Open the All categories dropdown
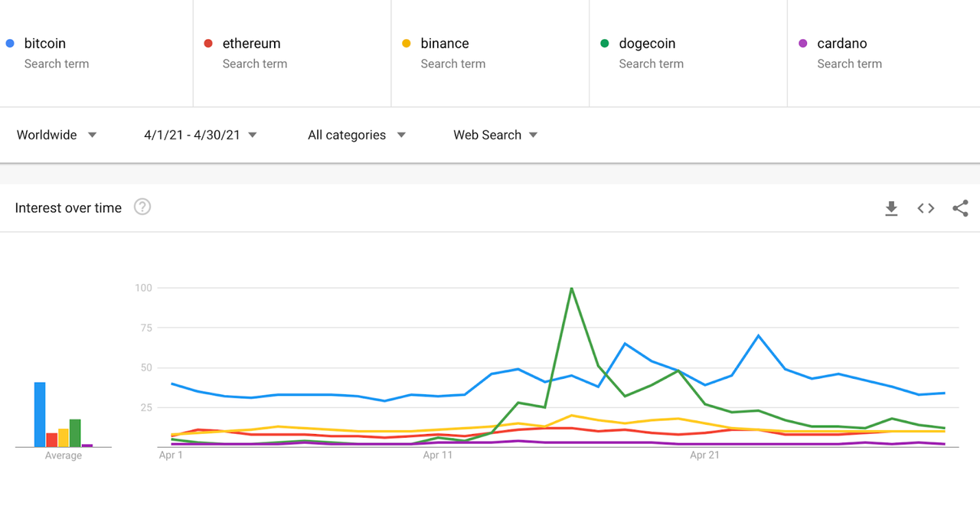 click(x=357, y=135)
